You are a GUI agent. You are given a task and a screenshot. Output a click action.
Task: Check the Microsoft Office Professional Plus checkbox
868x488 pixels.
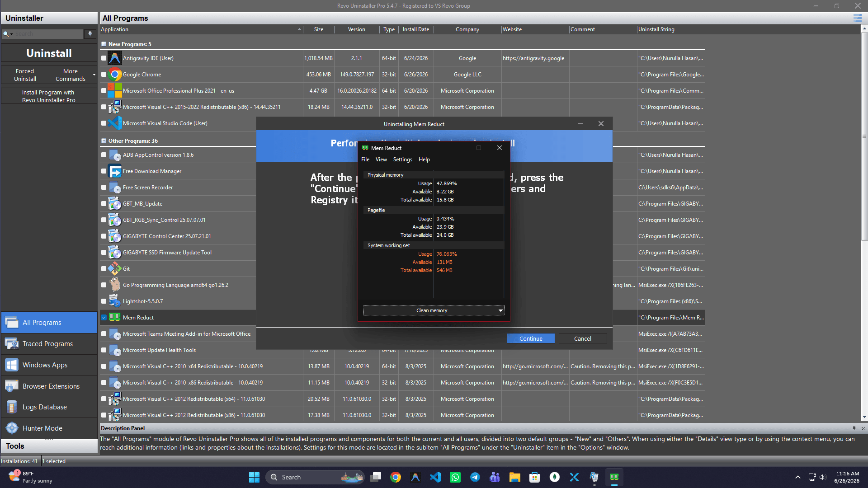tap(104, 91)
